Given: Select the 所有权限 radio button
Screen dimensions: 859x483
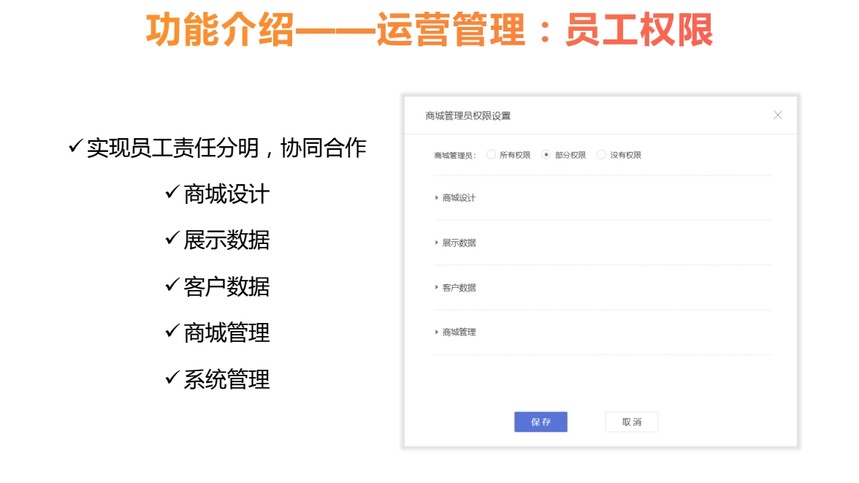Looking at the screenshot, I should [x=491, y=155].
